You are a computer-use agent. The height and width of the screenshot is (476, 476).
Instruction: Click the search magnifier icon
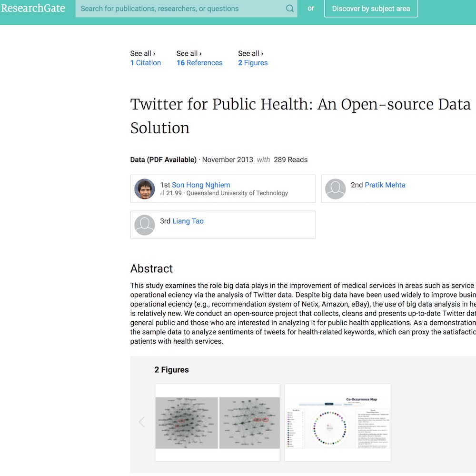click(289, 9)
